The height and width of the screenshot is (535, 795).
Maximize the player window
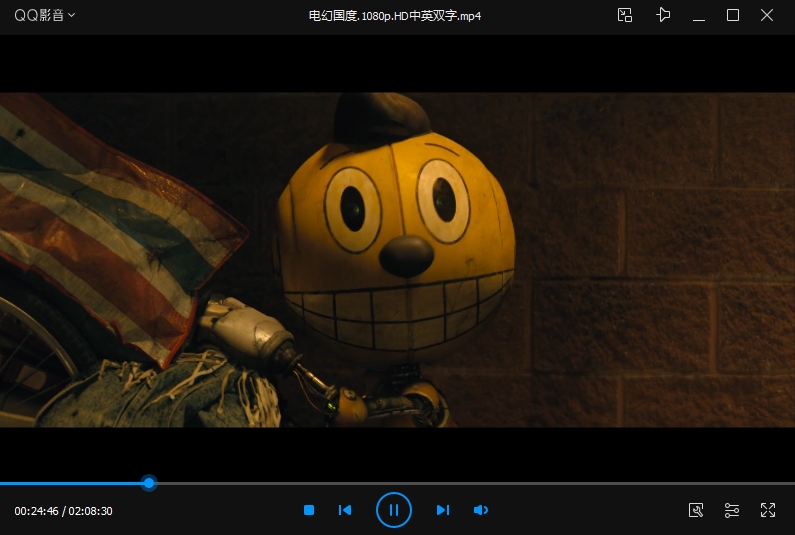[x=733, y=15]
